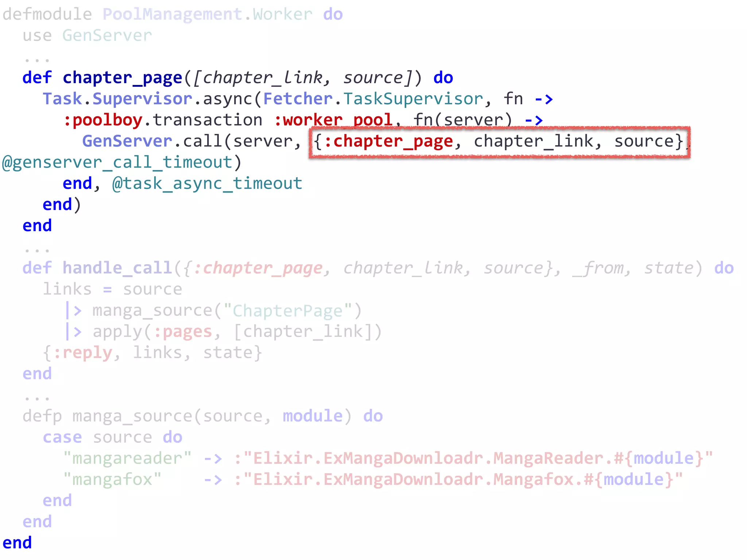Click the 'defp' keyword
Screen dimensions: 747x560
(42, 417)
